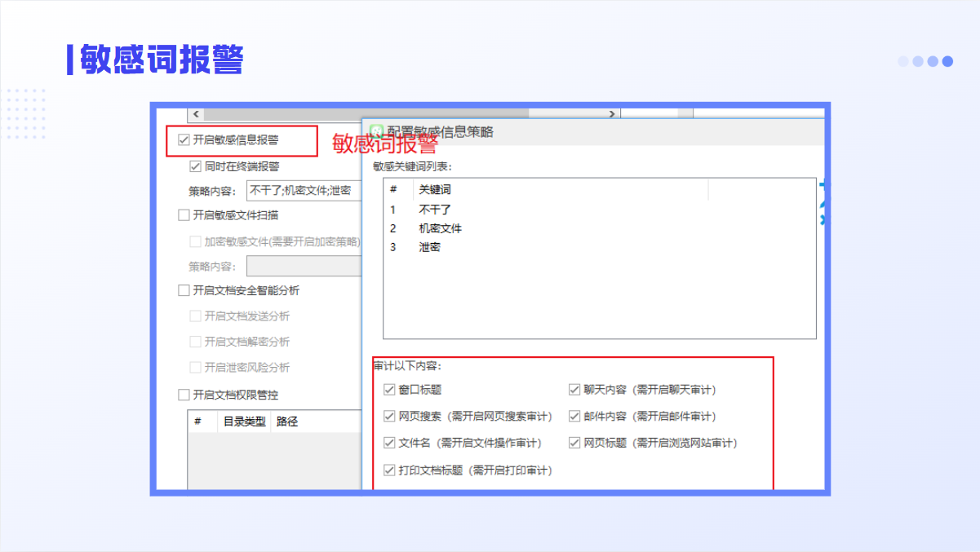Screen dimensions: 980x552
Task: Enable 开启敏感文件扫描 checkbox
Action: (184, 215)
